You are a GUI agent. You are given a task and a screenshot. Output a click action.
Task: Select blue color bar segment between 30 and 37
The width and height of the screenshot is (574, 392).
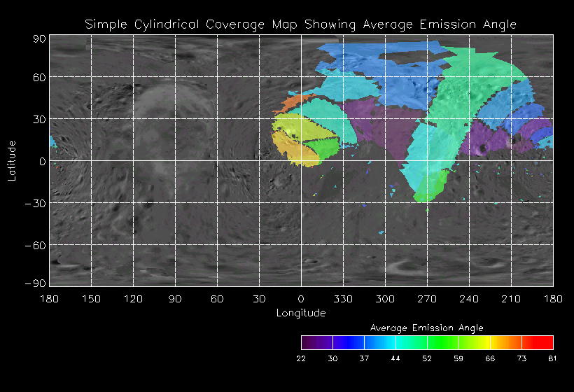point(348,342)
